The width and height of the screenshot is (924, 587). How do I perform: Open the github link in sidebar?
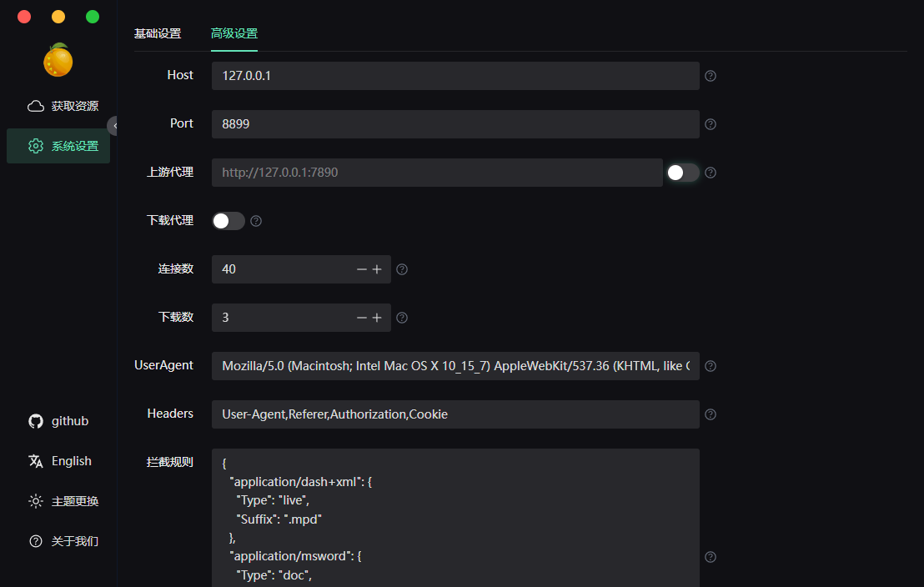(x=58, y=421)
